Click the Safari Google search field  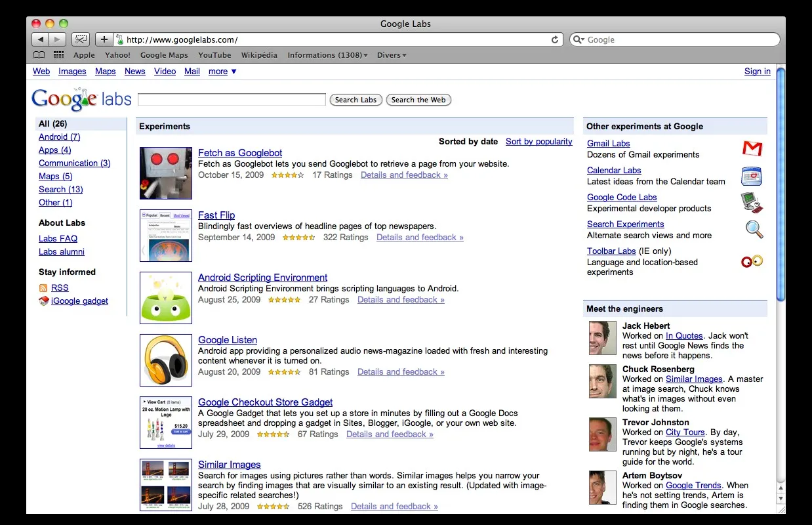coord(675,39)
